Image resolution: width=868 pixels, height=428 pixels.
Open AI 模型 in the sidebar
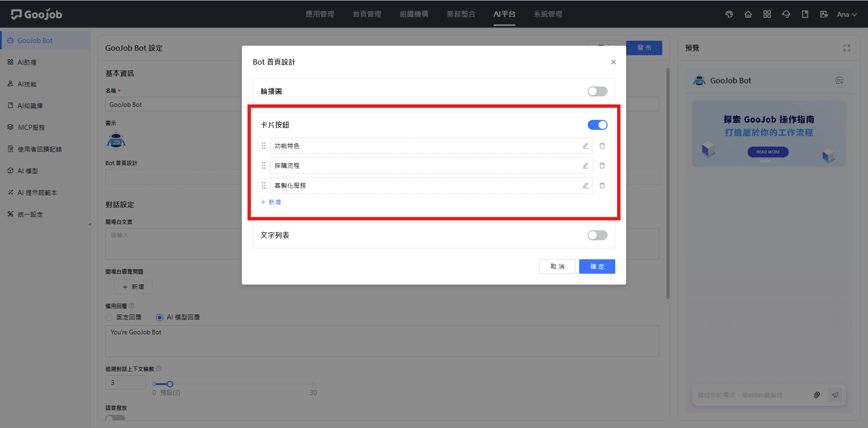pos(46,171)
